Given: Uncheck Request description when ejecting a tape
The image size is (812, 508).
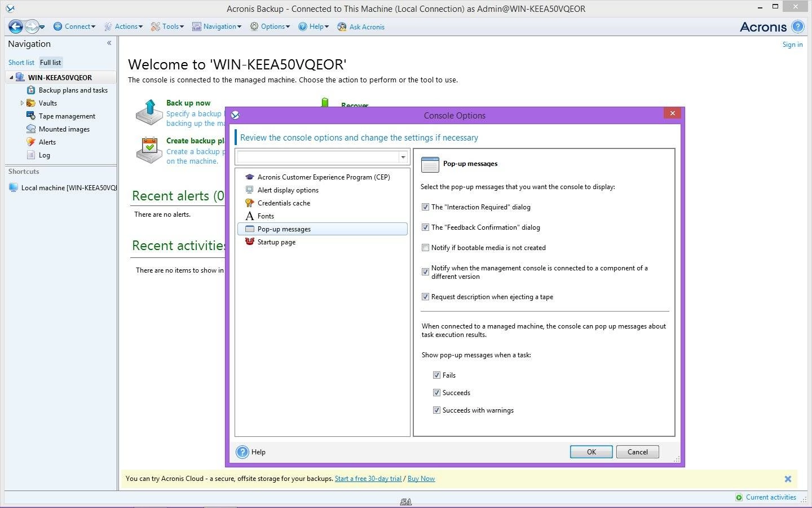Looking at the screenshot, I should 426,297.
